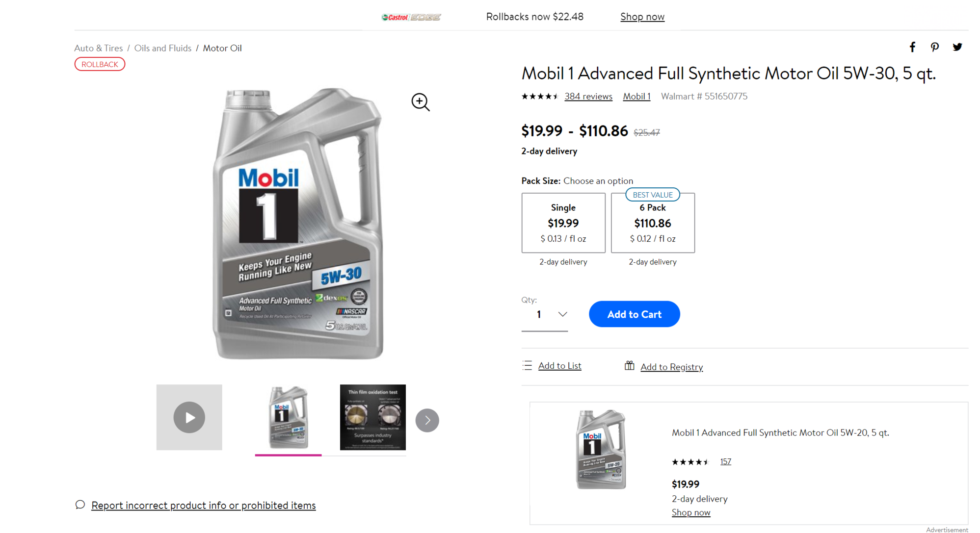The height and width of the screenshot is (533, 980).
Task: Play the product video
Action: [188, 417]
